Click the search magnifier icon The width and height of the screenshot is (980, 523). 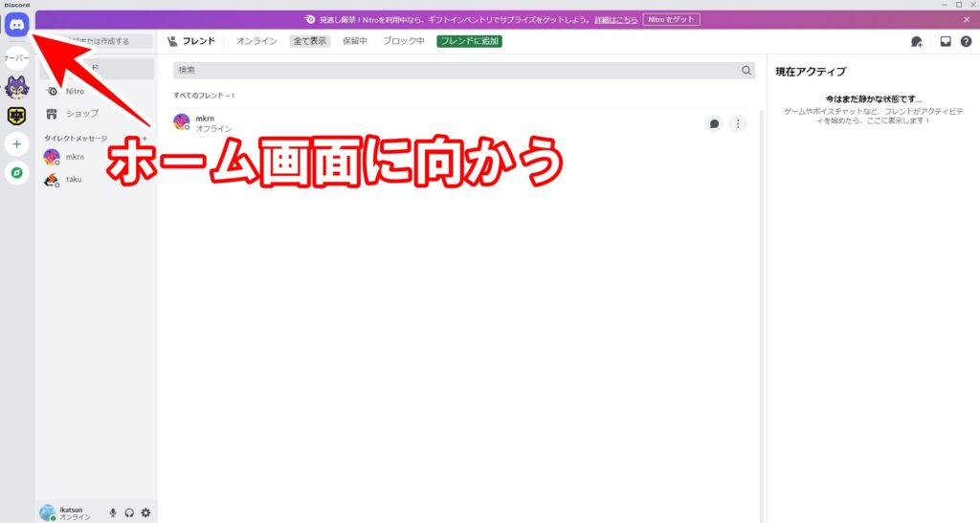point(746,71)
